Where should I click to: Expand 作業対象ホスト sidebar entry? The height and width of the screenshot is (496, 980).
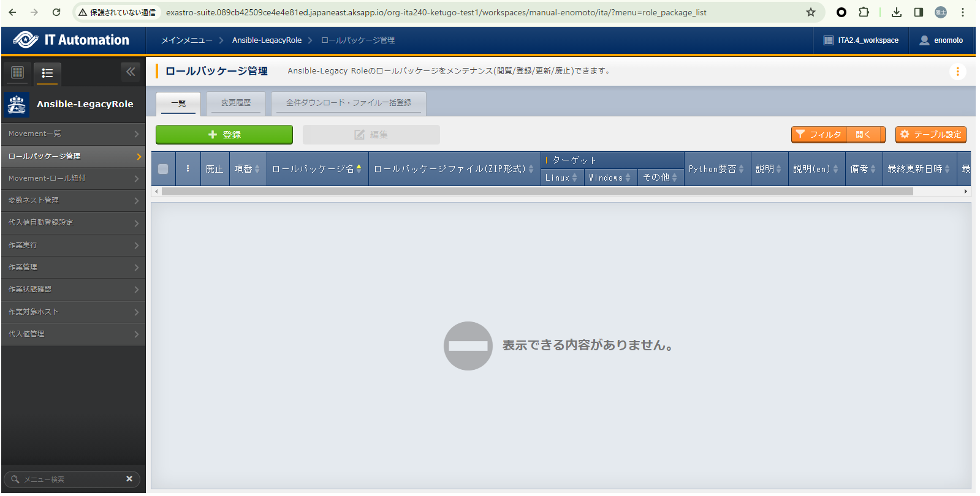(73, 312)
